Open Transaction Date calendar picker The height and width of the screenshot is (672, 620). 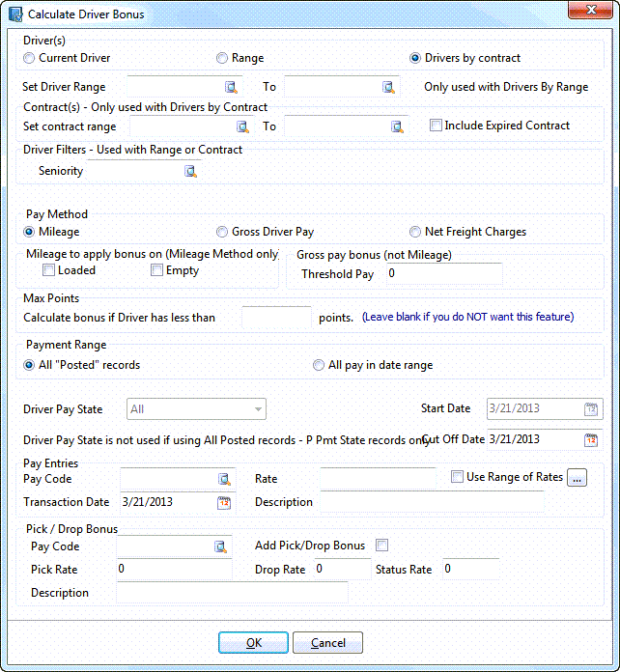pyautogui.click(x=224, y=502)
